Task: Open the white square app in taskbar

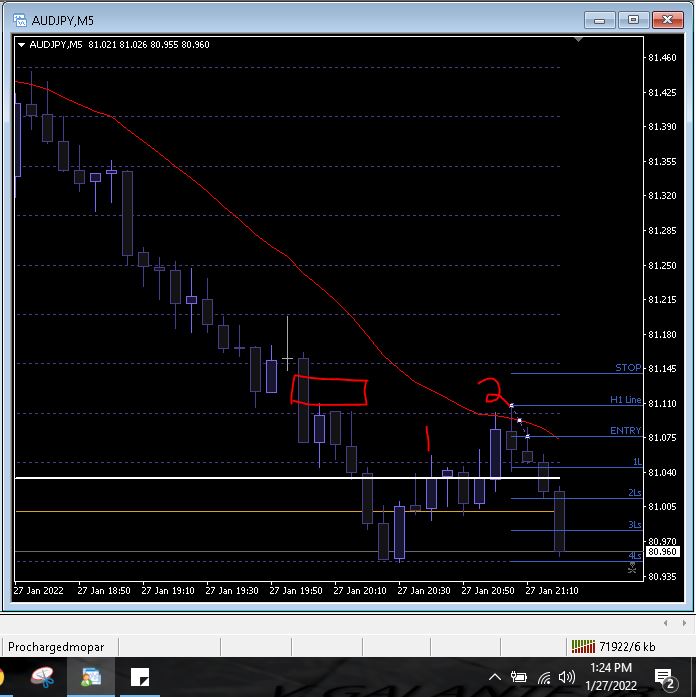Action: pyautogui.click(x=140, y=677)
